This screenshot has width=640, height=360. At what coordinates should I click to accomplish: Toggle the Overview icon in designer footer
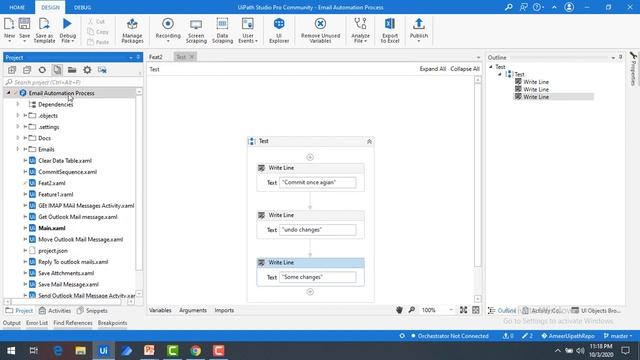(x=476, y=310)
